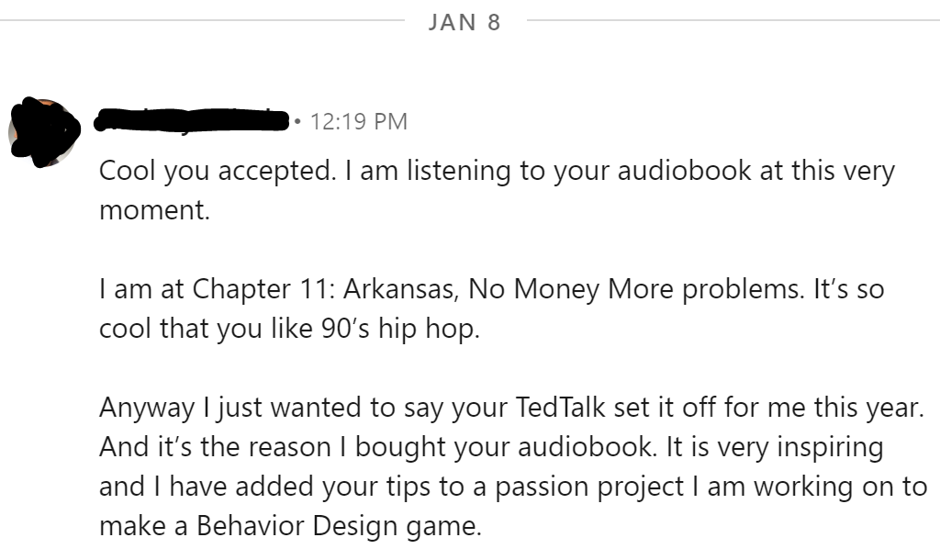The image size is (940, 560).
Task: Click the word listening
Action: click(459, 171)
